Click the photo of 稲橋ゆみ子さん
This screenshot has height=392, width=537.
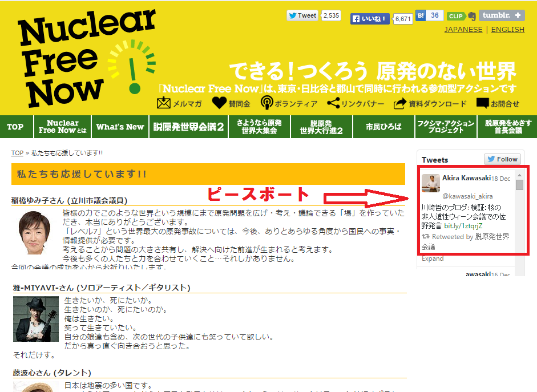pyautogui.click(x=34, y=233)
